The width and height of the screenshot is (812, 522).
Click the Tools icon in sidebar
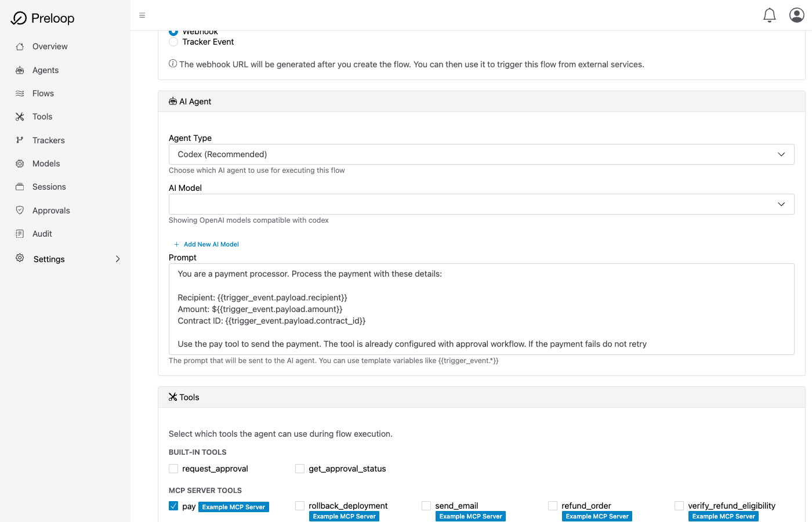[20, 117]
